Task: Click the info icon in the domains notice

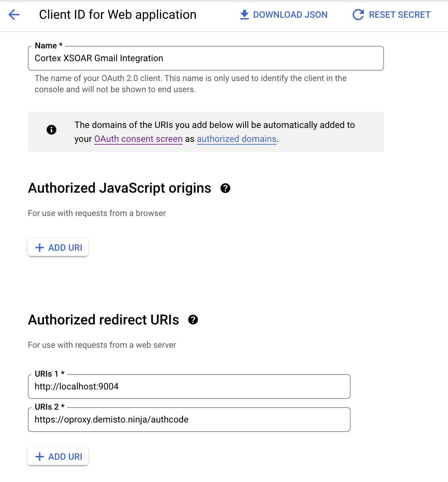Action: [x=51, y=130]
